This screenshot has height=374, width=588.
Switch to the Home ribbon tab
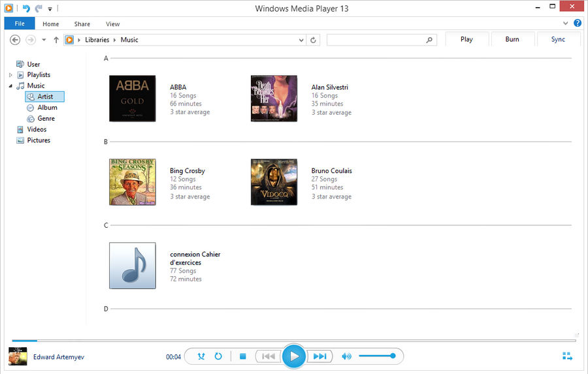tap(50, 24)
